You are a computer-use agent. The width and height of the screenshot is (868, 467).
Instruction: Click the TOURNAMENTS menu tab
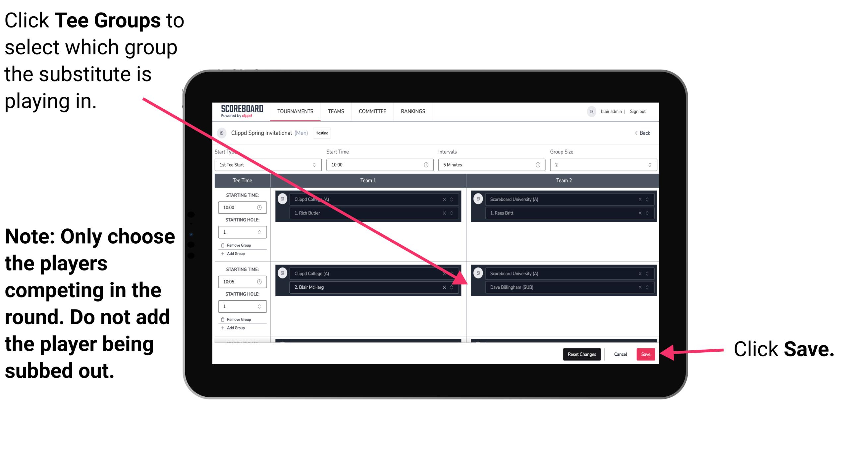point(294,112)
